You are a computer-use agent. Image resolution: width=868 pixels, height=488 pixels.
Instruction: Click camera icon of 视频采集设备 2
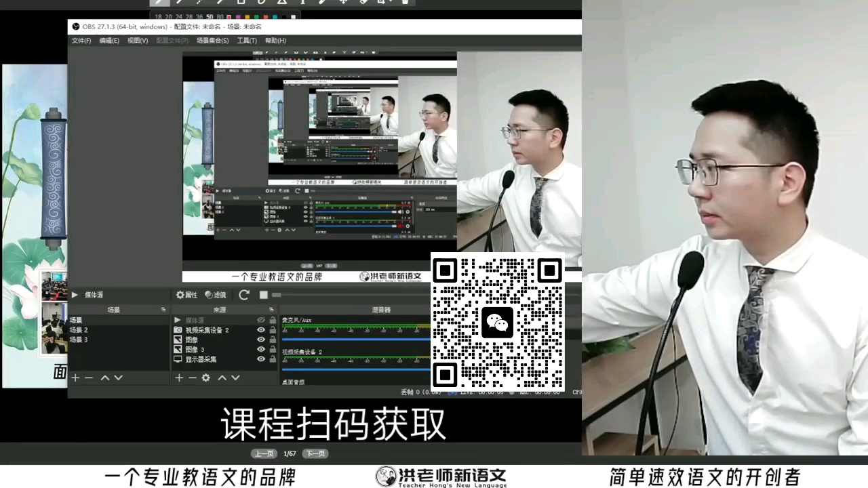(x=178, y=330)
